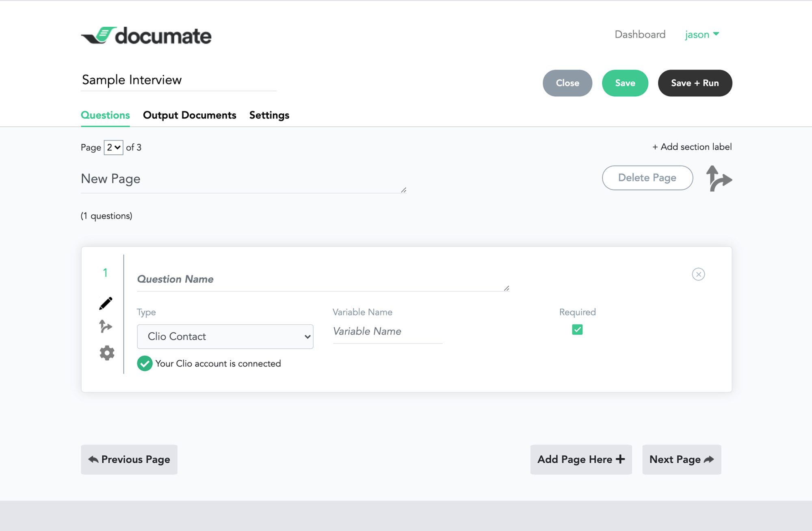This screenshot has height=531, width=812.
Task: Go to the Next Page
Action: tap(681, 460)
